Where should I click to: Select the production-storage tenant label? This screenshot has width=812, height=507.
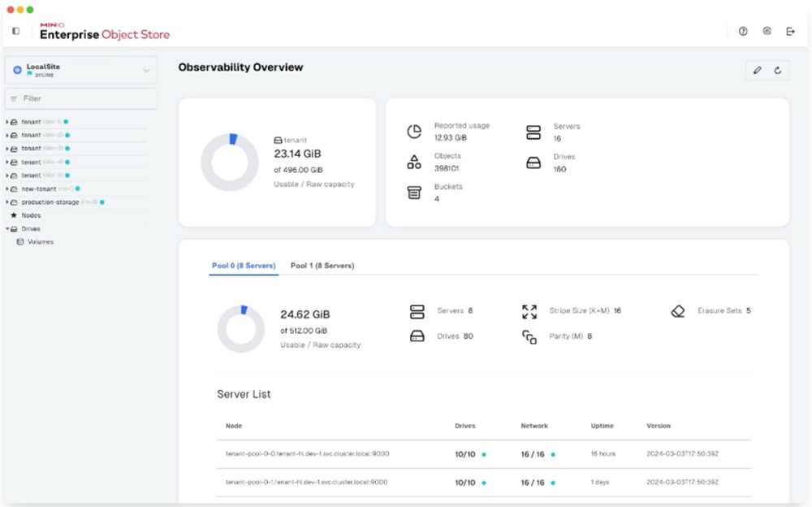click(x=50, y=202)
